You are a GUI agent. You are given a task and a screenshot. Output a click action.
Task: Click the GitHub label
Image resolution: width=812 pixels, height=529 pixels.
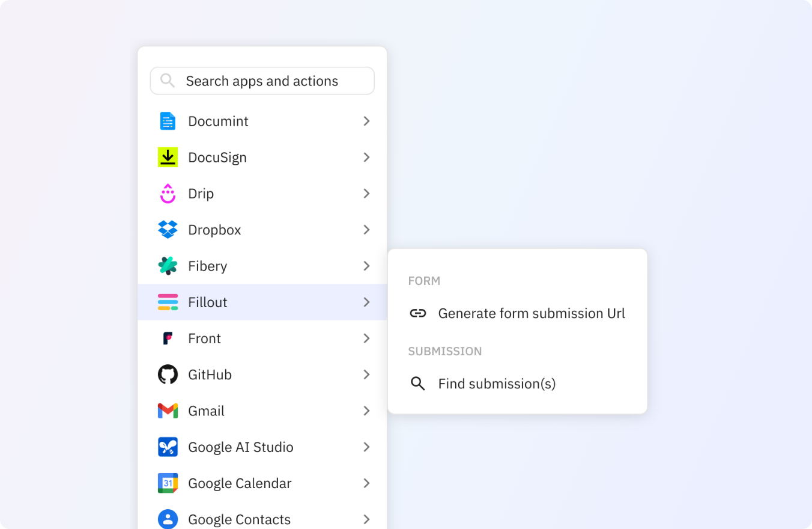coord(210,375)
